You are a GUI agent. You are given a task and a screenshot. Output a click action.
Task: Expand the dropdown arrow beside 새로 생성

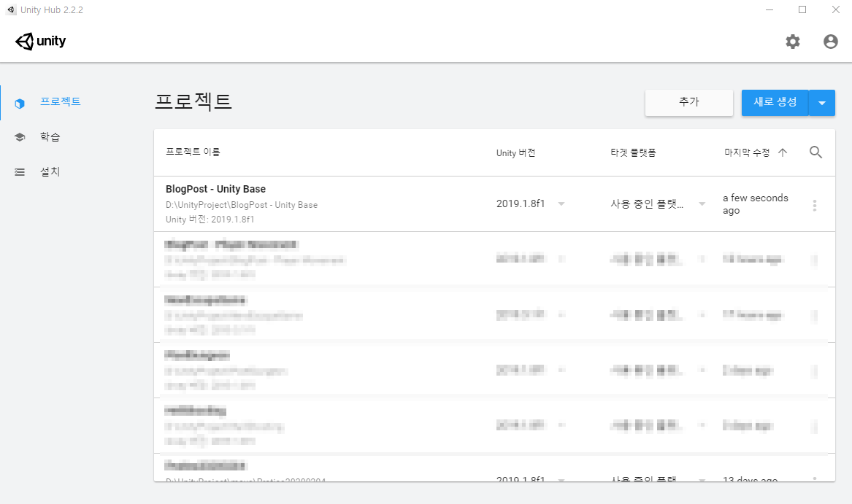tap(822, 103)
